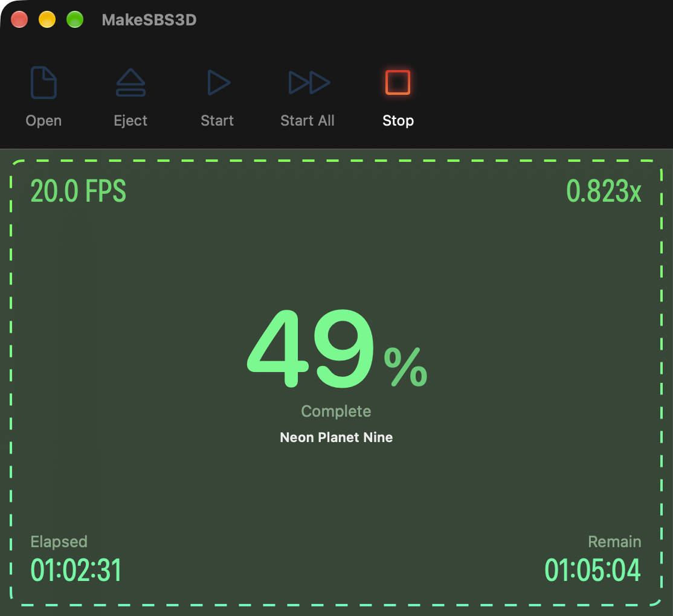Minimize the window with yellow button
The image size is (673, 616).
[47, 20]
